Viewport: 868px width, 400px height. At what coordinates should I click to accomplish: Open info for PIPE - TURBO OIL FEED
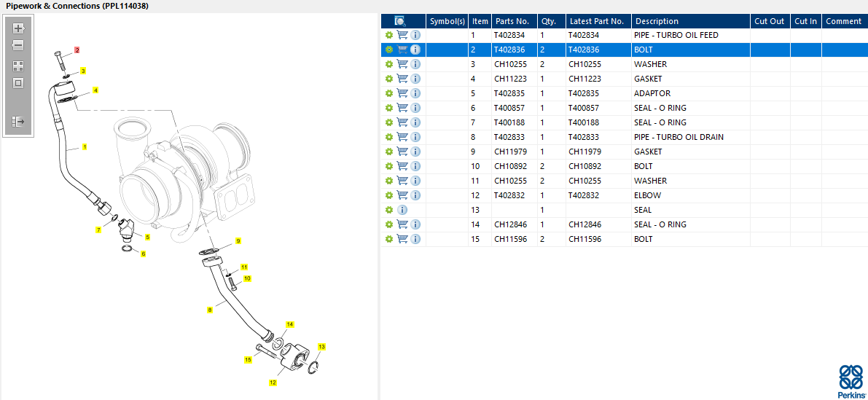(415, 35)
